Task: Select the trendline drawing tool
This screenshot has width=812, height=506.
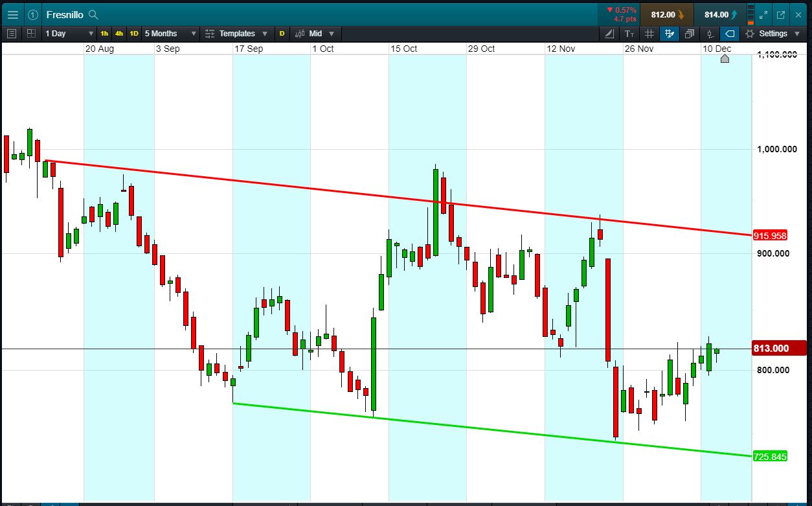Action: (x=610, y=34)
